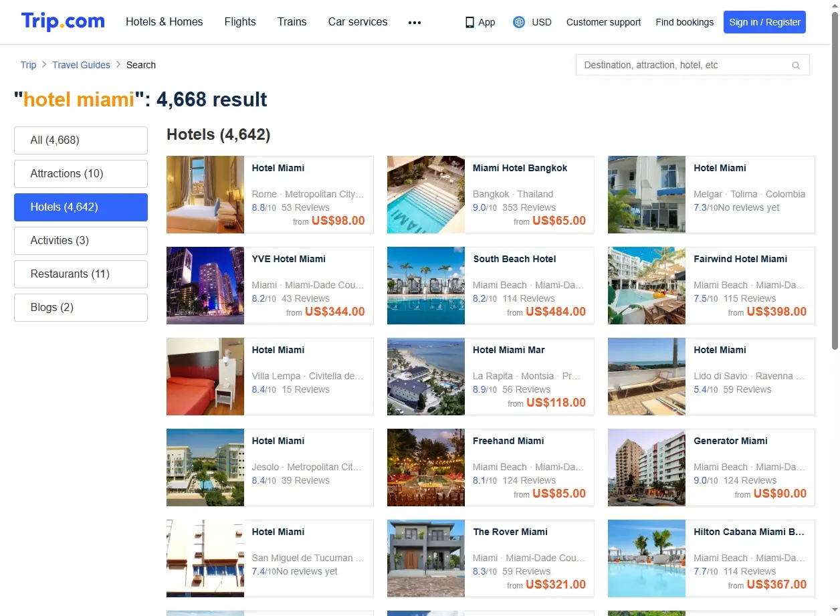
Task: Click the search magnifier icon
Action: tap(796, 66)
